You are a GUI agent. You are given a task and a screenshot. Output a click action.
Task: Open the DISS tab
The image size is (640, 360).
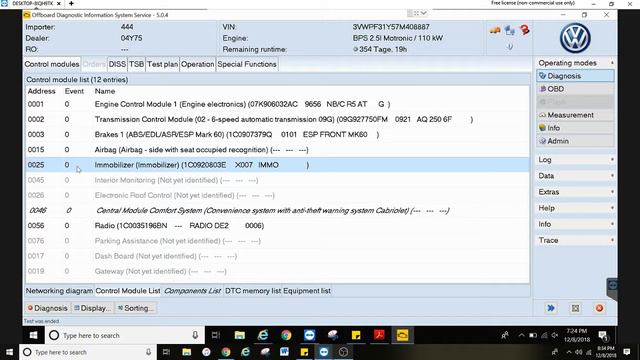coord(117,64)
